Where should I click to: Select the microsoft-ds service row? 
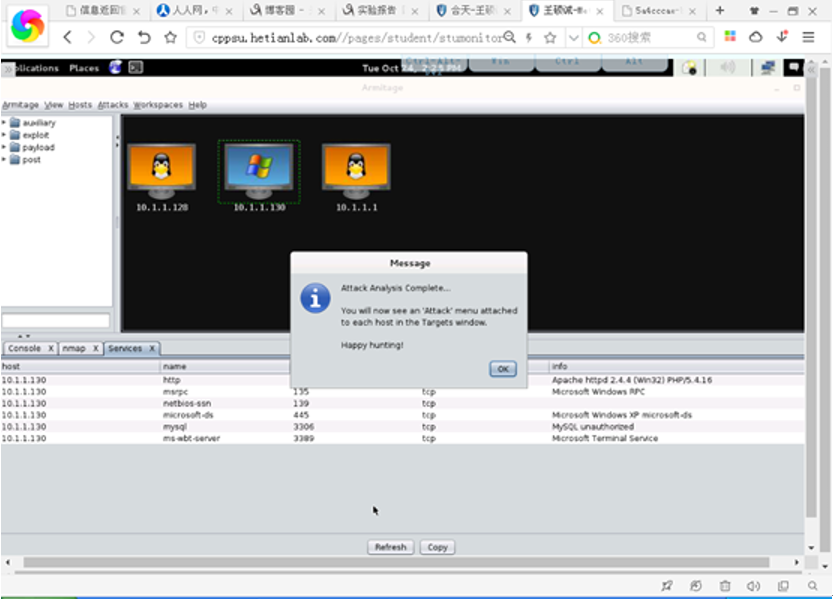click(x=402, y=415)
